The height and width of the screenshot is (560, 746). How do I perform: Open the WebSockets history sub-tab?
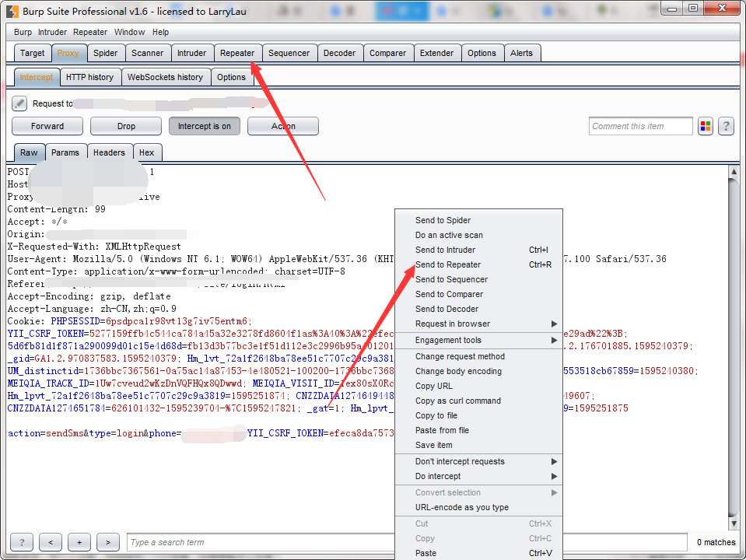click(165, 77)
